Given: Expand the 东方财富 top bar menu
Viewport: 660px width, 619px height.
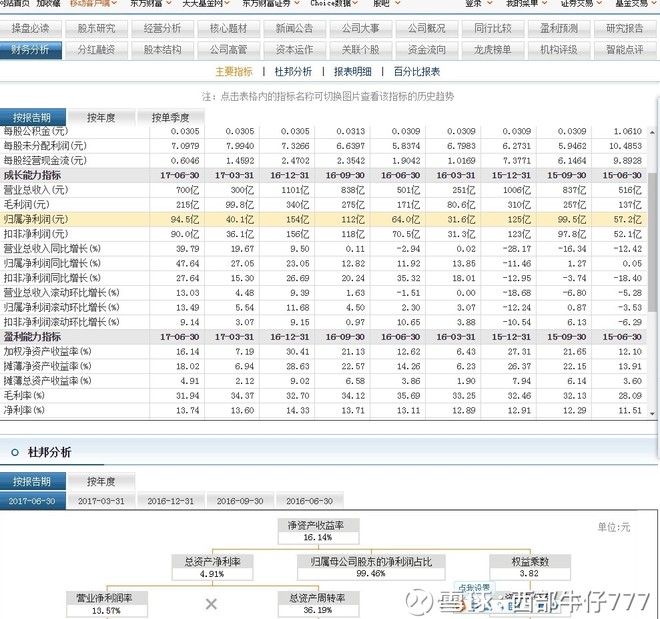Looking at the screenshot, I should coord(151,3).
